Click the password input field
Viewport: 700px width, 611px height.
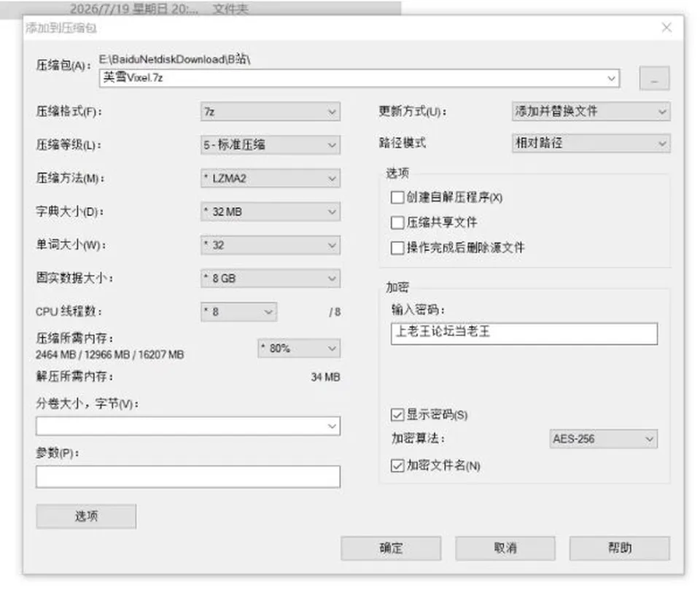coord(524,333)
